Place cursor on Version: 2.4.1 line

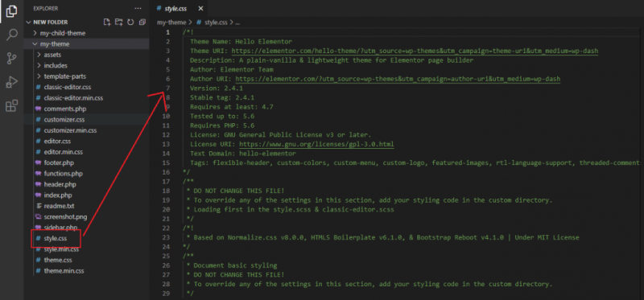point(217,88)
